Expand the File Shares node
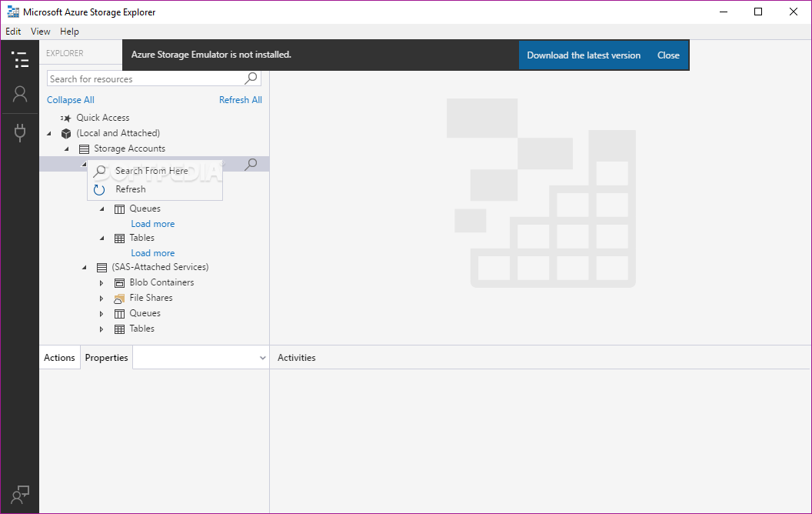The width and height of the screenshot is (812, 514). point(101,299)
